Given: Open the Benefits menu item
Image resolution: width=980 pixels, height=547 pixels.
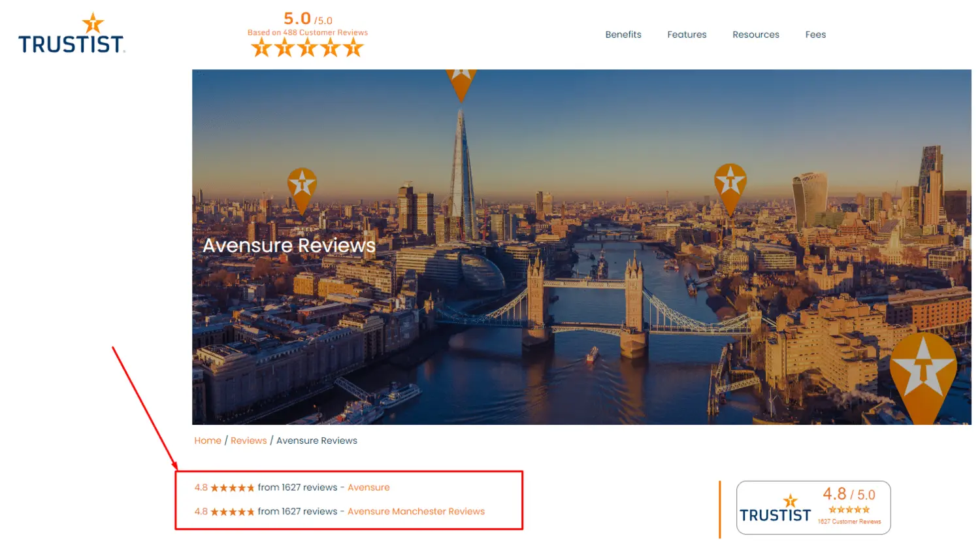Looking at the screenshot, I should 623,35.
